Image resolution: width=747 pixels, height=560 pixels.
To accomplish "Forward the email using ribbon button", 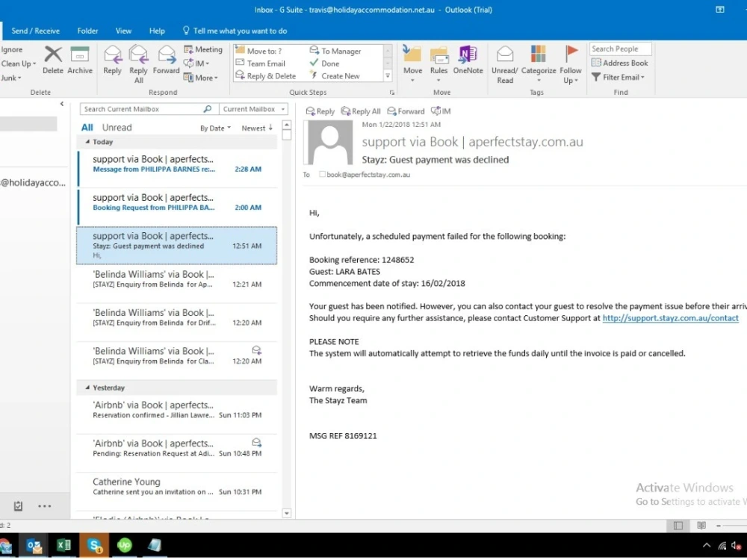I will (x=167, y=60).
